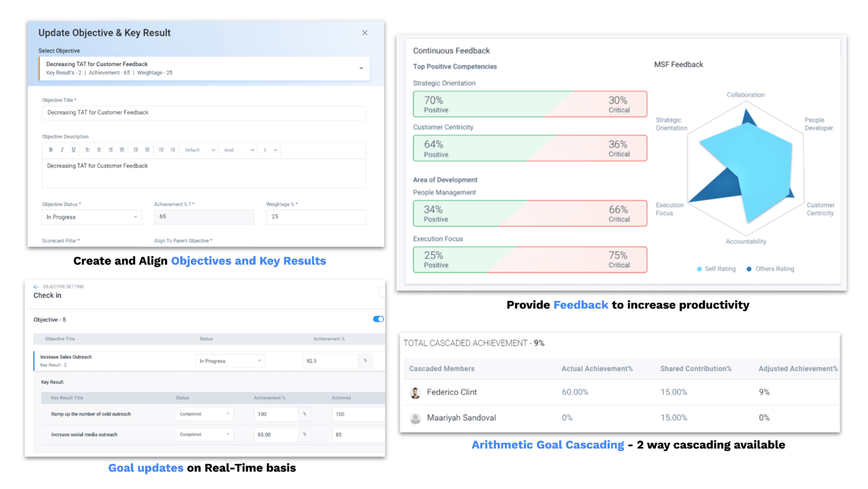
Task: Click the Strategic Orientation feedback bar
Action: tap(530, 104)
